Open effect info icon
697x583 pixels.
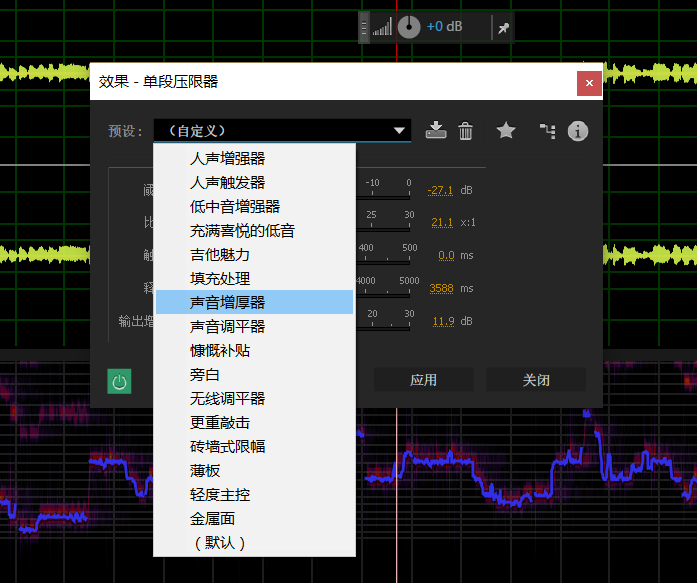click(577, 131)
